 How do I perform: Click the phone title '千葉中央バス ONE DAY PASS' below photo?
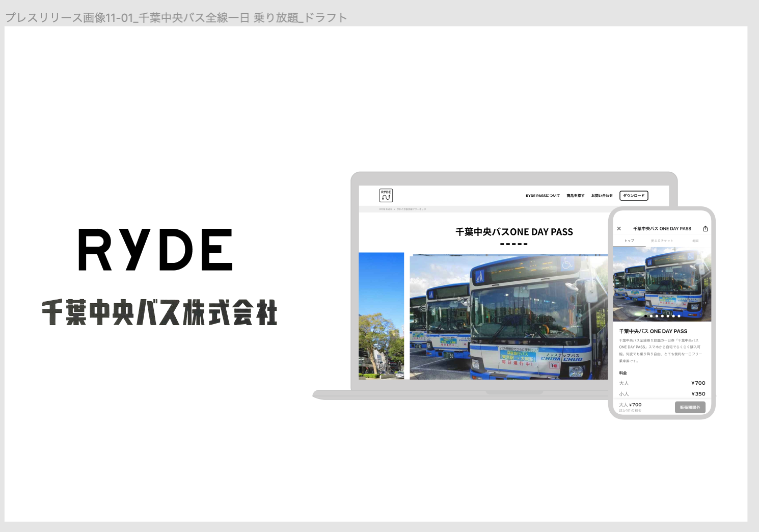pos(653,331)
